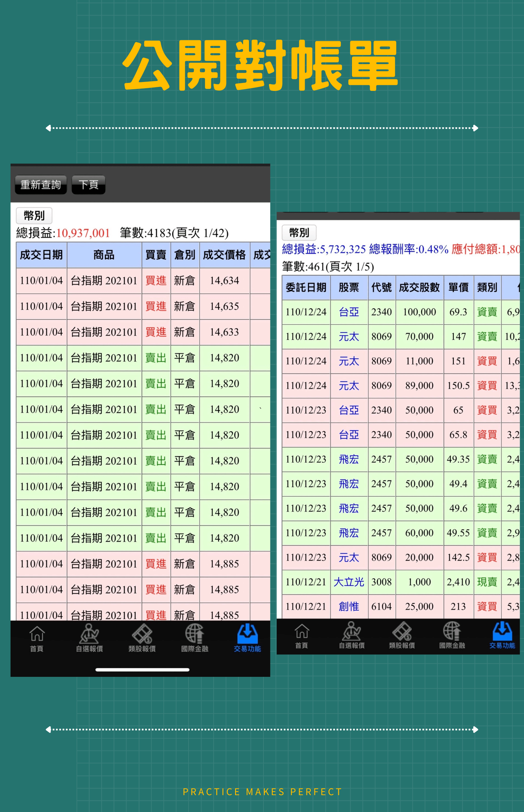Click the 委託日期 column header
524x812 pixels.
(x=306, y=288)
